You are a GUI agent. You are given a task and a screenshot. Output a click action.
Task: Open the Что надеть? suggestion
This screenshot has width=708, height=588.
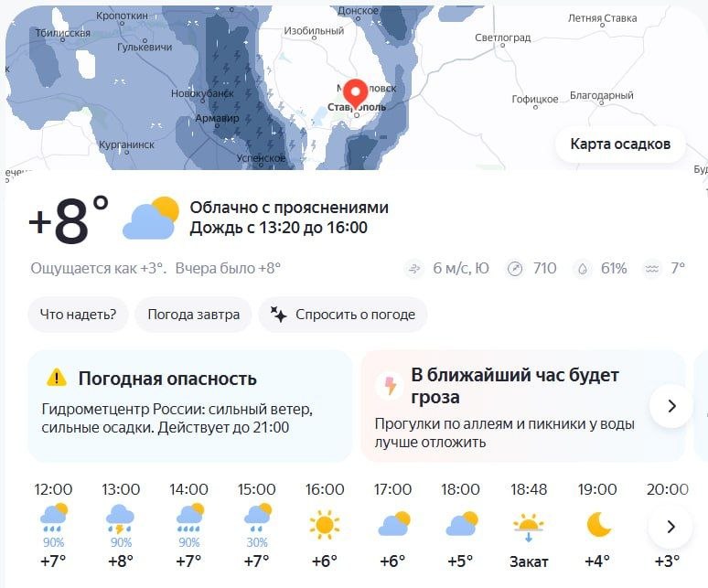(x=78, y=315)
